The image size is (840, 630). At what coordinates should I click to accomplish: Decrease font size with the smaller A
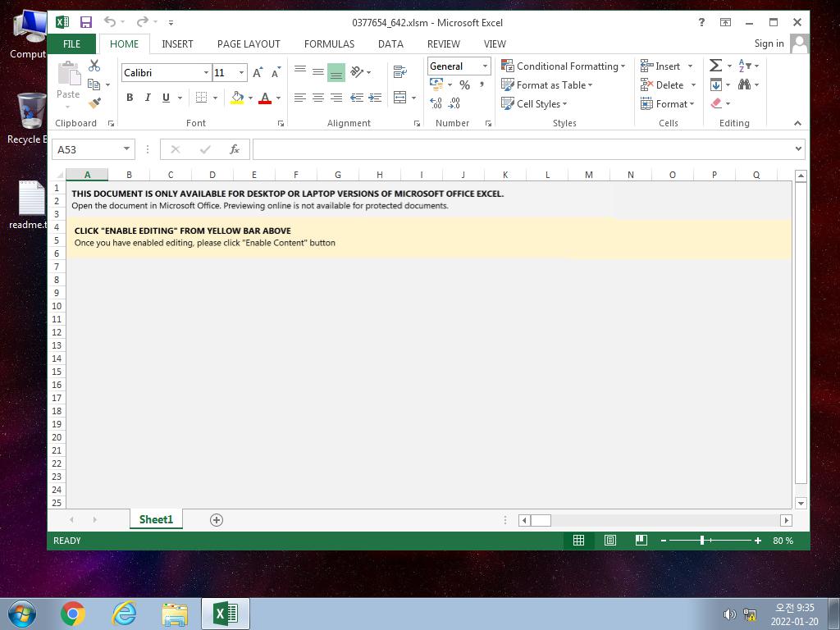pyautogui.click(x=276, y=72)
